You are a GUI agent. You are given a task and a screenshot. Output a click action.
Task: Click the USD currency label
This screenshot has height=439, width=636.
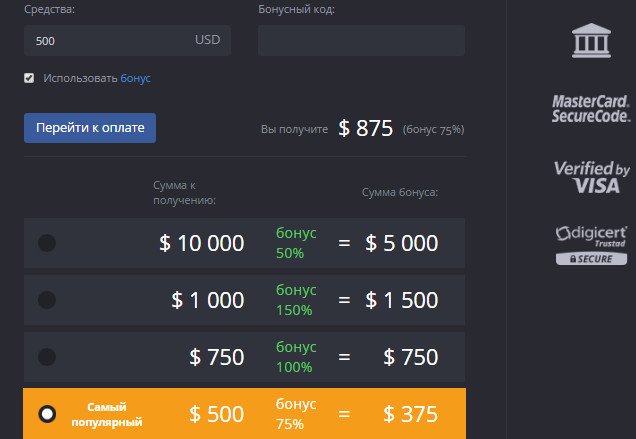tap(208, 41)
